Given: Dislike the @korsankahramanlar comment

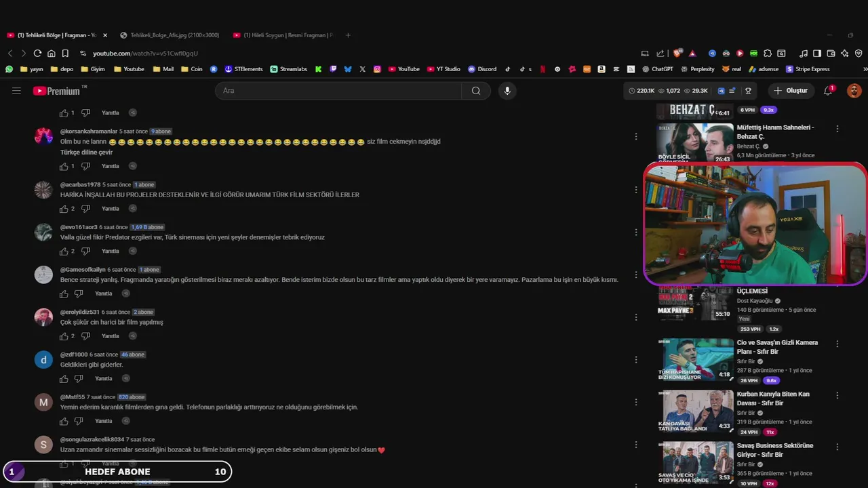Looking at the screenshot, I should point(85,166).
